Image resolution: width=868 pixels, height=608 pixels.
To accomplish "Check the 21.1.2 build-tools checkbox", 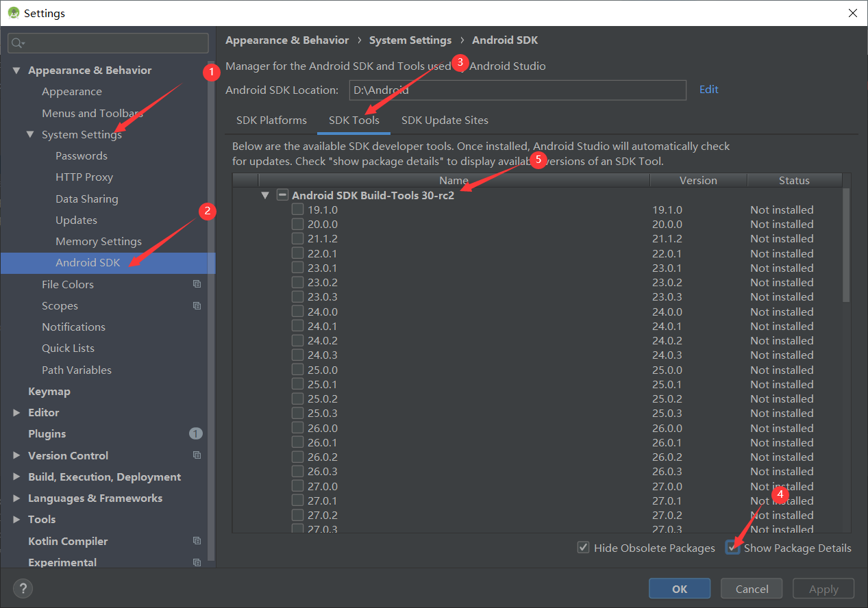I will click(297, 238).
